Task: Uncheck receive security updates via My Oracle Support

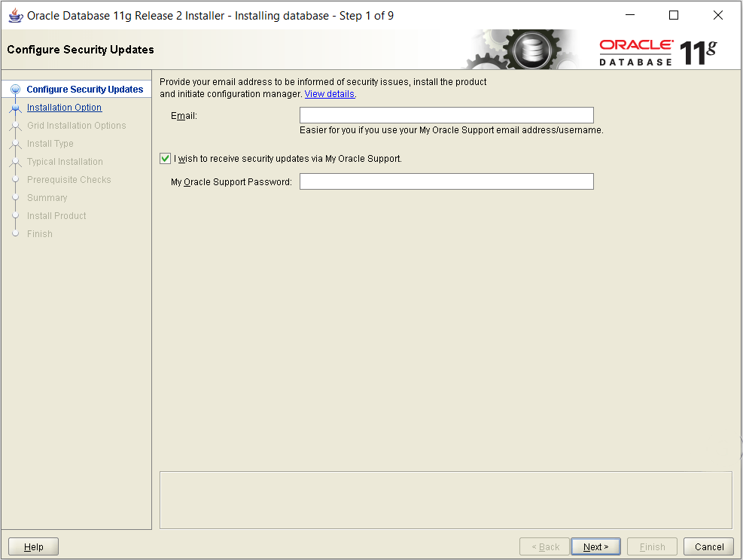Action: click(165, 159)
